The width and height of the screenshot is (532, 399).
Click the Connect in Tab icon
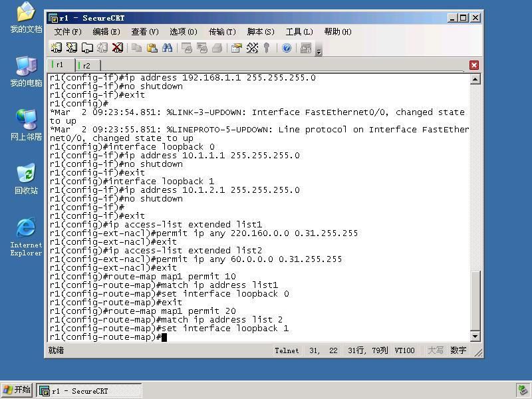tap(87, 48)
